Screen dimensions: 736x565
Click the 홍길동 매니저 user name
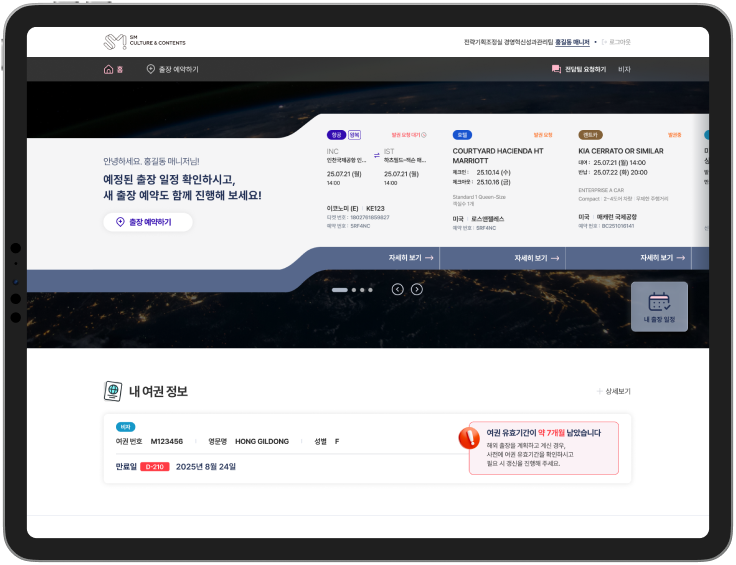(x=572, y=42)
